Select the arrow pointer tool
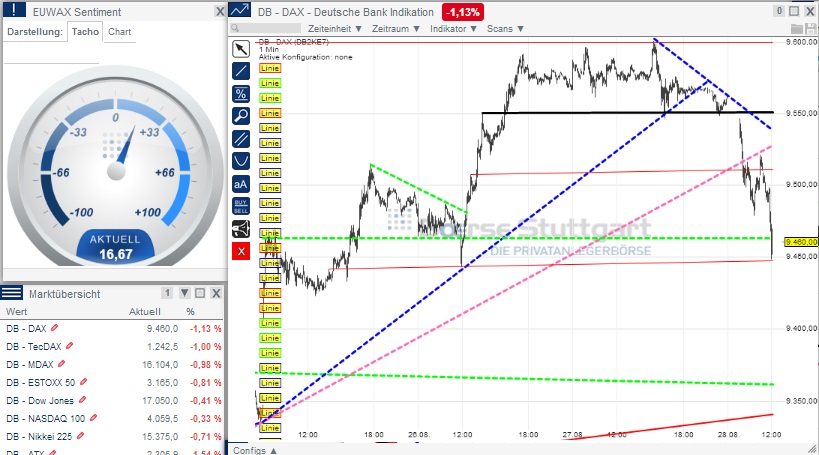819x455 pixels. point(241,49)
